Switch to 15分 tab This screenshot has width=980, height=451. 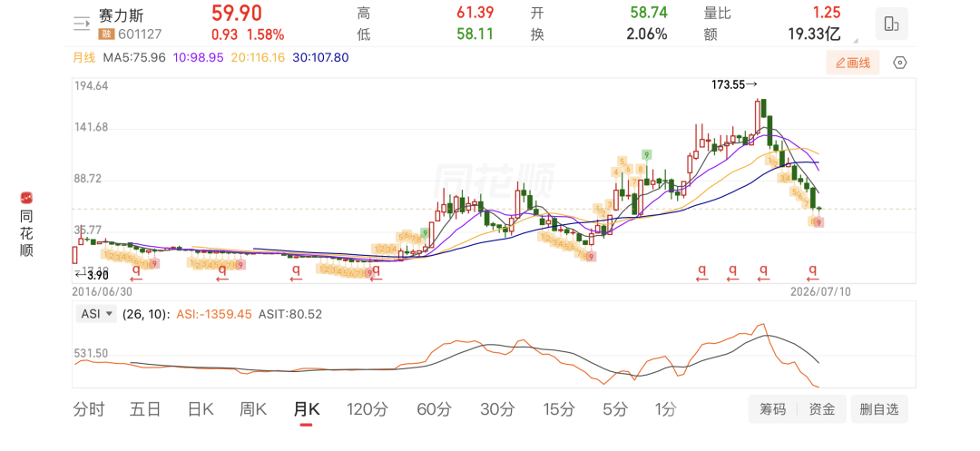coord(559,409)
